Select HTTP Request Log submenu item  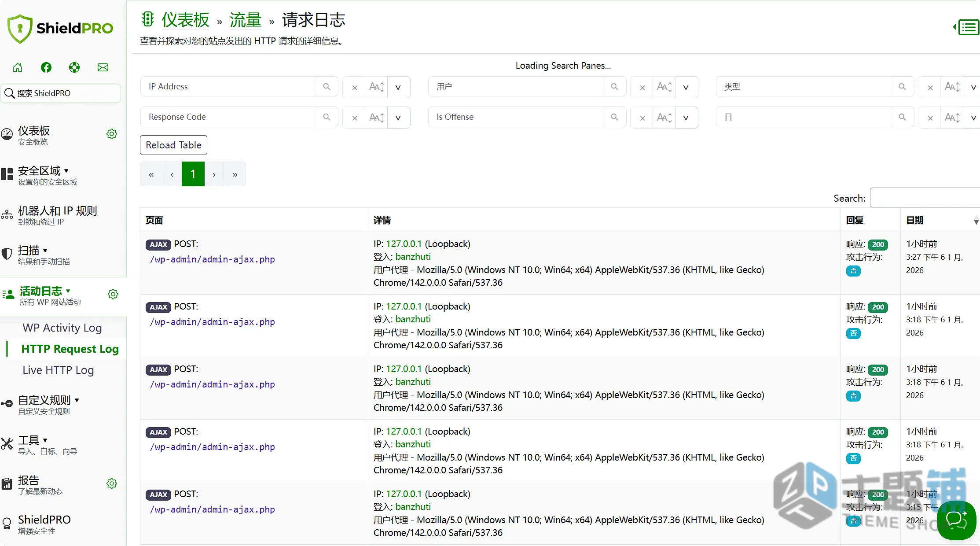70,349
